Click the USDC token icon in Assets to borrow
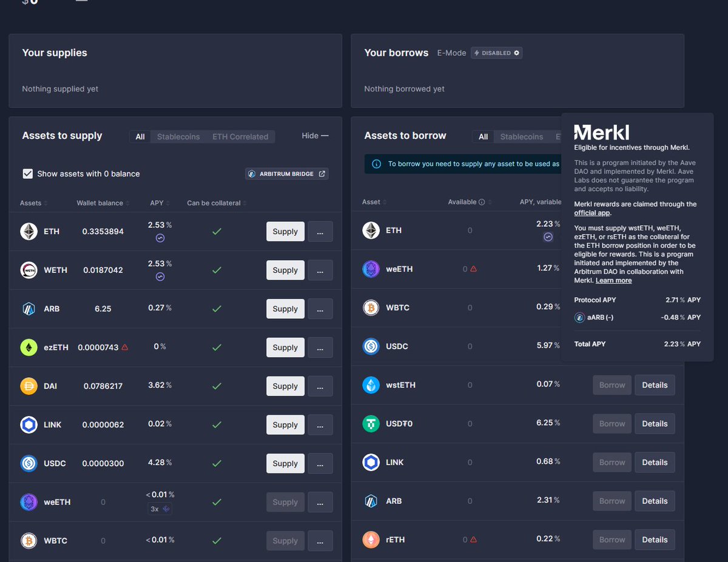 (x=371, y=346)
